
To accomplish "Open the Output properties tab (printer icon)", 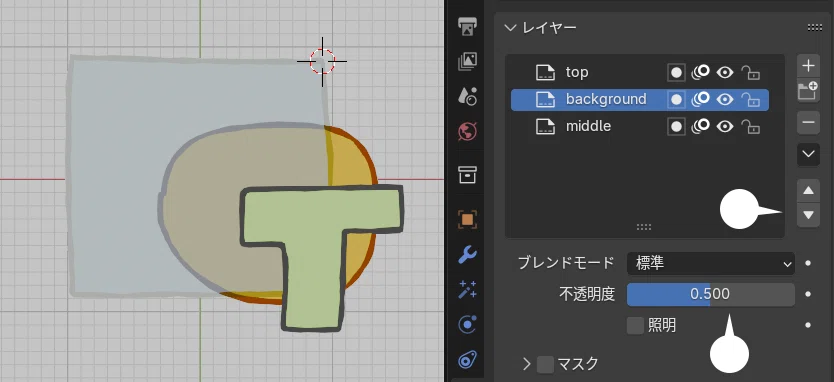I will (468, 26).
